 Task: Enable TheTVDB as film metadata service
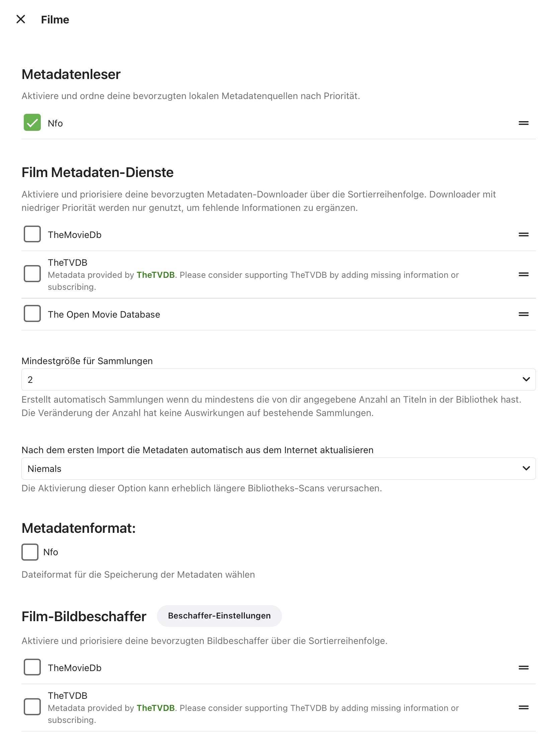point(32,274)
